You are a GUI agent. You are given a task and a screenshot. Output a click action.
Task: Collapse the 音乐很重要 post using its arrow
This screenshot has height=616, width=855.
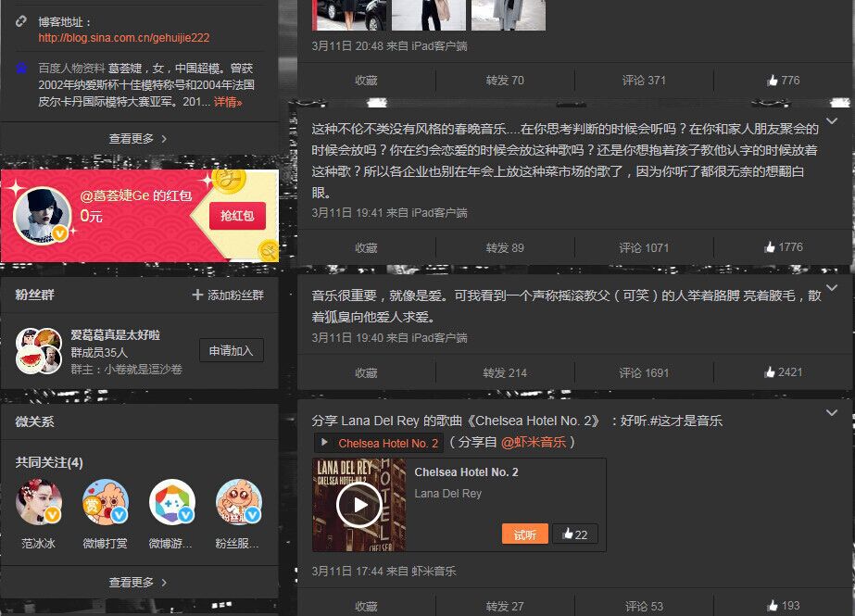[833, 289]
